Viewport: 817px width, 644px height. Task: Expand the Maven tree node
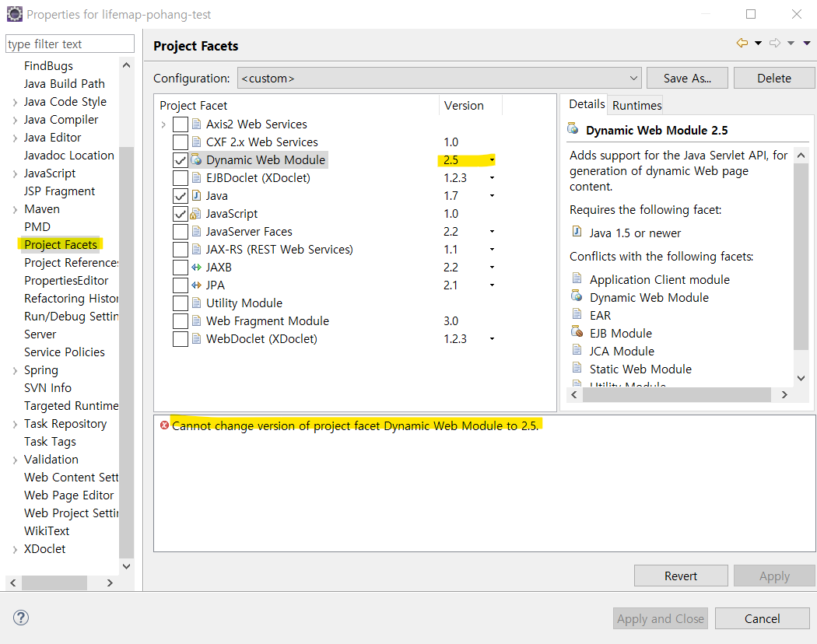[x=15, y=209]
